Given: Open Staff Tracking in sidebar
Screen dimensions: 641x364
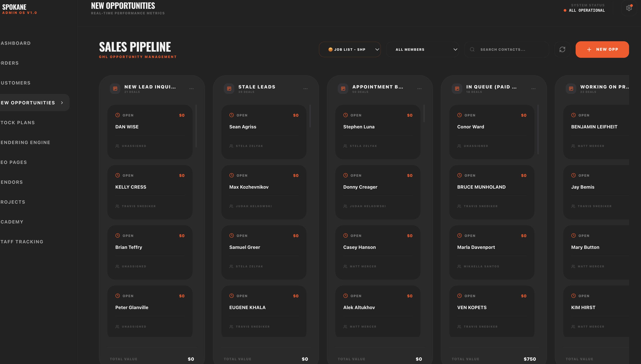Looking at the screenshot, I should pyautogui.click(x=21, y=242).
